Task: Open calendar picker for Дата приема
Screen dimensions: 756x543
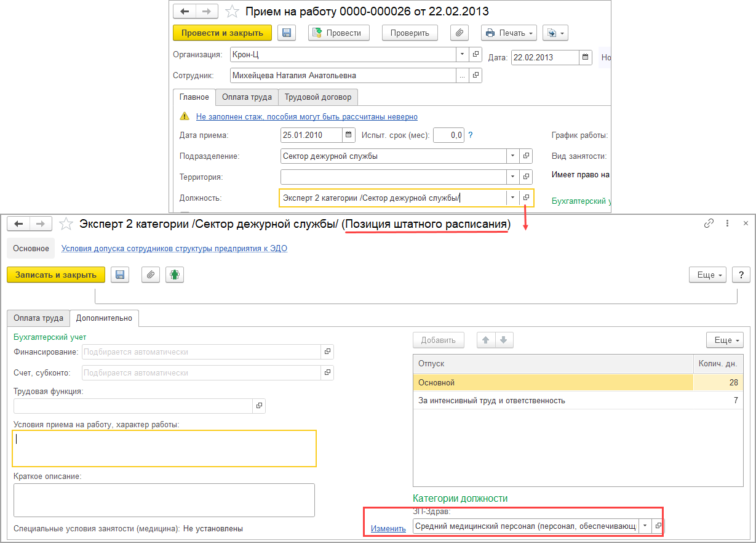Action: (x=349, y=135)
